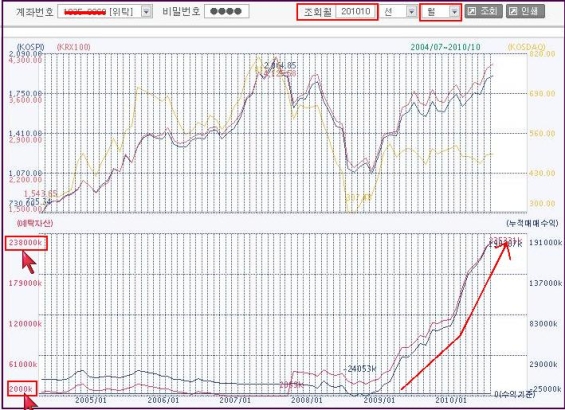Click the 계좌번호 label

(x=35, y=12)
